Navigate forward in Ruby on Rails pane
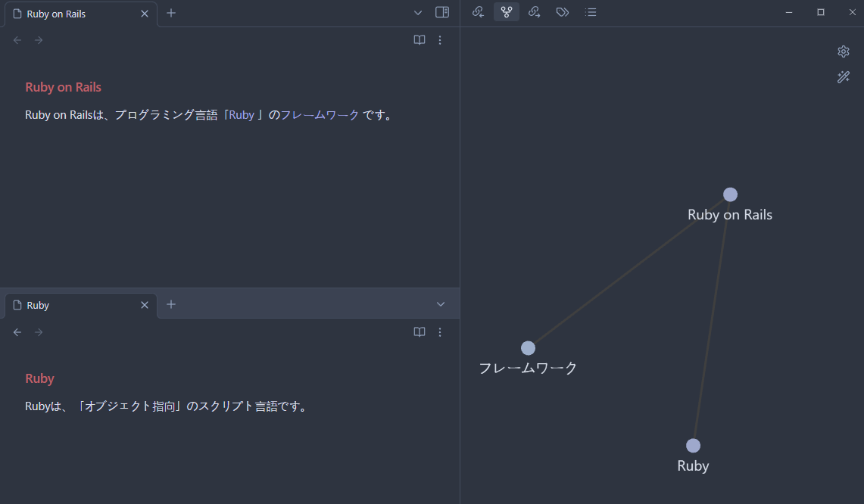This screenshot has height=504, width=864. (x=39, y=40)
